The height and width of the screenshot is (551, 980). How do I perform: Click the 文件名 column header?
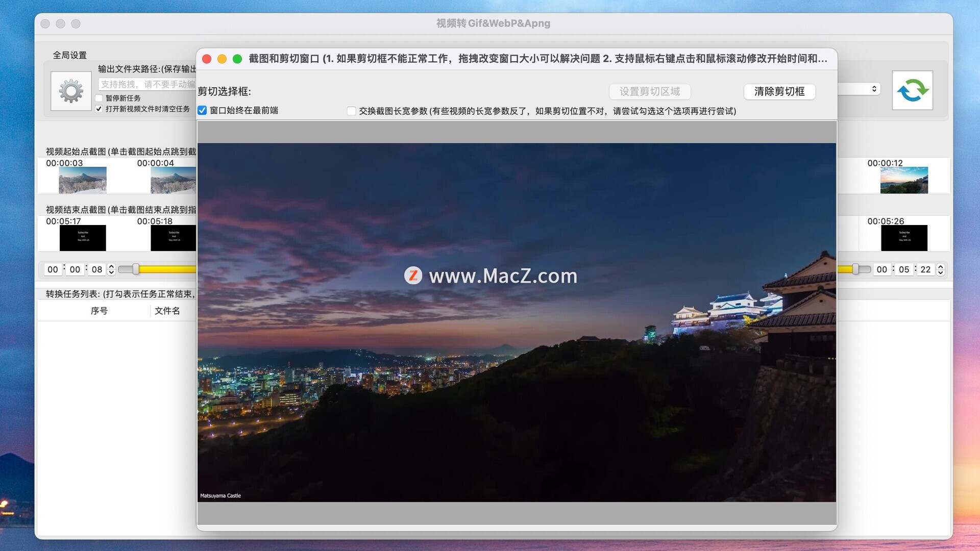[x=167, y=311]
